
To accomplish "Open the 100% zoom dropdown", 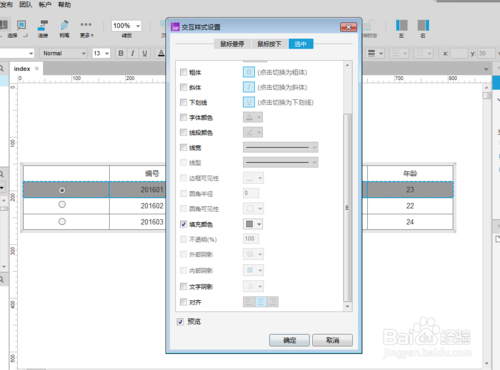I will pyautogui.click(x=138, y=26).
